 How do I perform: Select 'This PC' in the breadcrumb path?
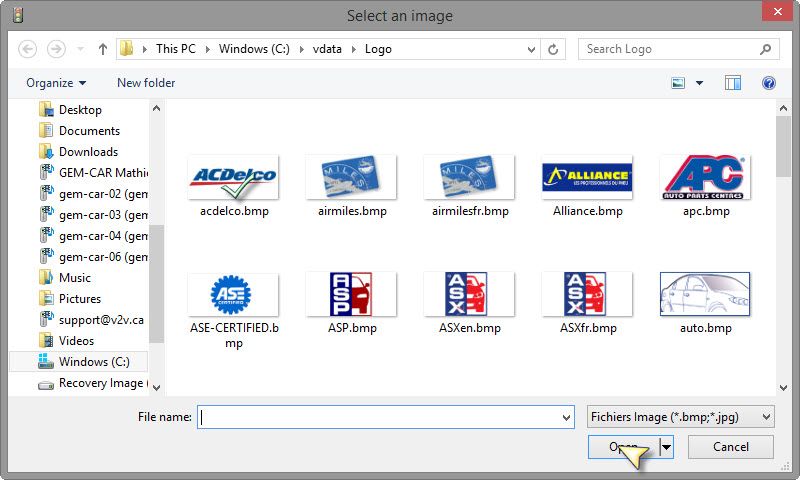[x=176, y=49]
